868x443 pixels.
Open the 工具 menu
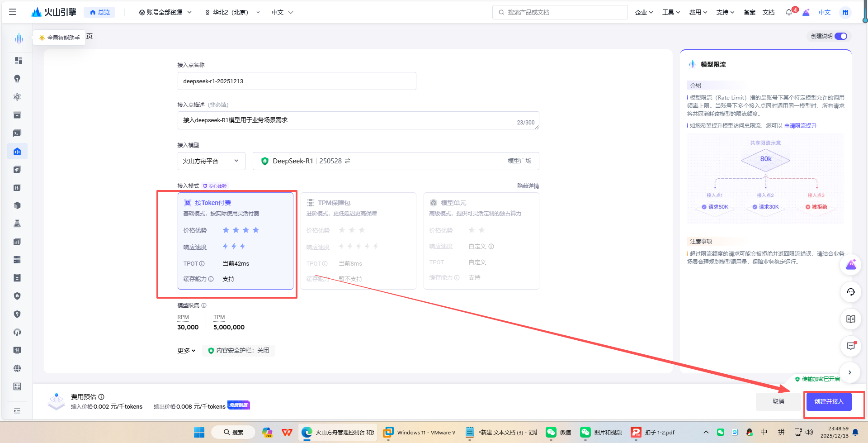pos(671,12)
